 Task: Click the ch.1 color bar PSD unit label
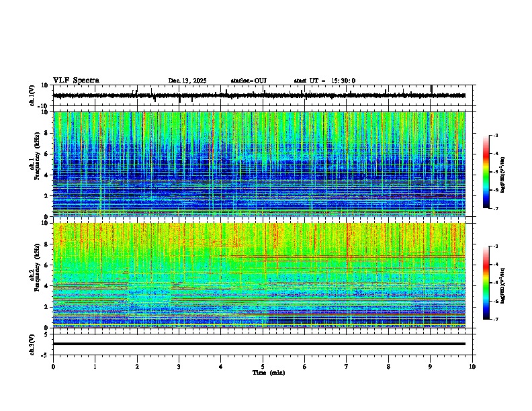coord(502,175)
